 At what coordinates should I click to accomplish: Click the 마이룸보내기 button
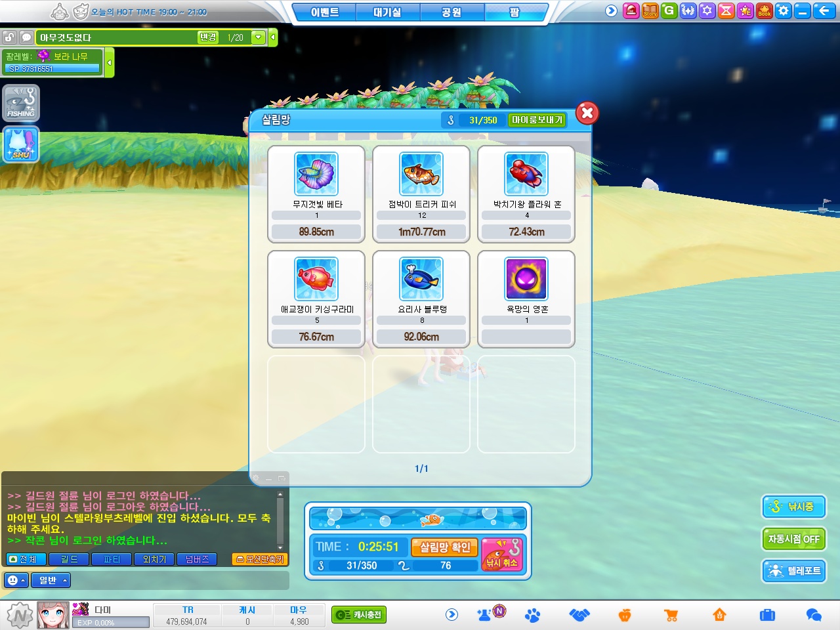[x=537, y=120]
